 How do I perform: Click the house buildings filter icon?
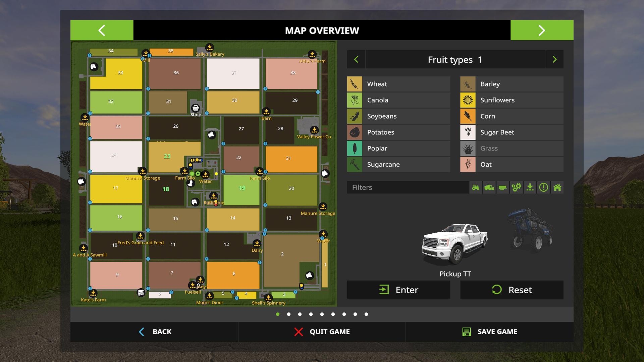(557, 187)
